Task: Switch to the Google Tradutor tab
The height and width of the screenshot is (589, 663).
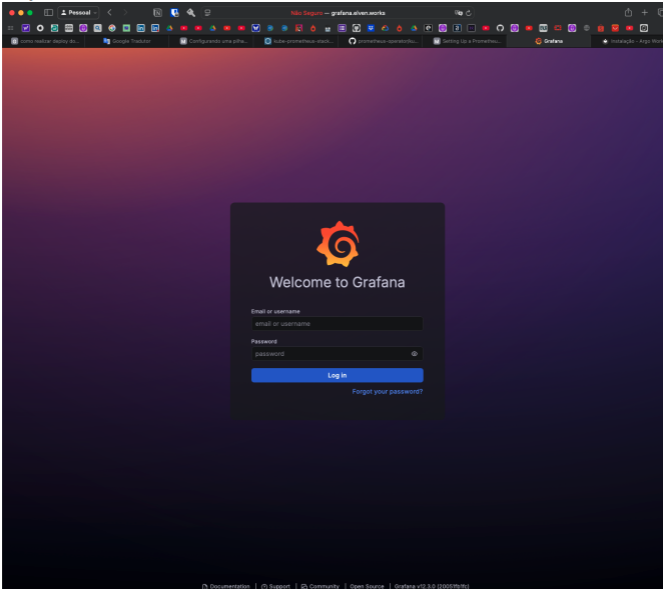Action: pos(130,41)
